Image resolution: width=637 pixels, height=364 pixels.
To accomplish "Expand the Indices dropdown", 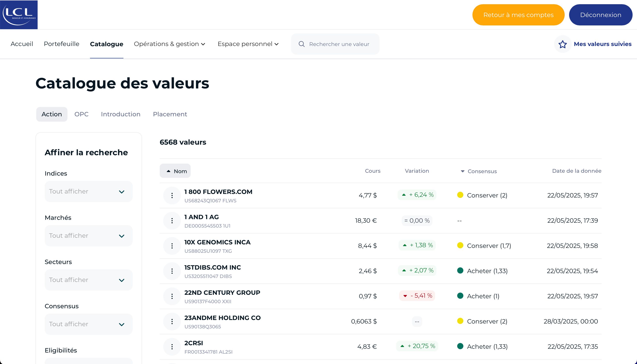I will [88, 192].
